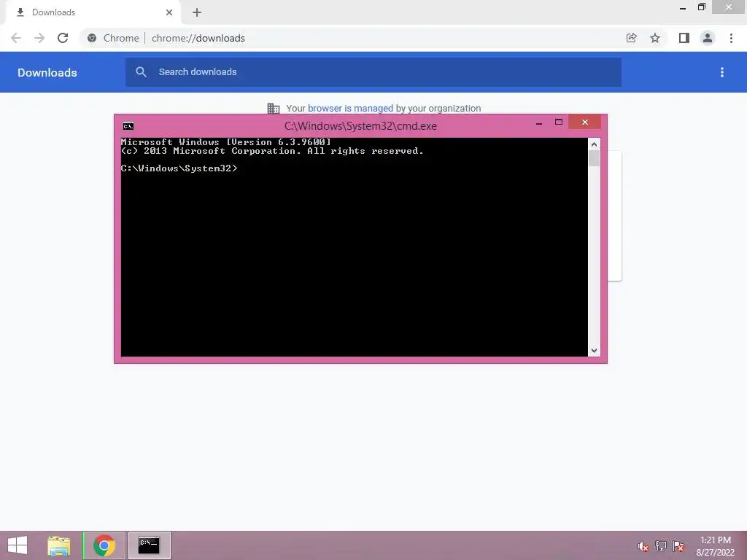Click the cmd scrollbar up arrow
Viewport: 747px width, 560px height.
click(x=594, y=144)
